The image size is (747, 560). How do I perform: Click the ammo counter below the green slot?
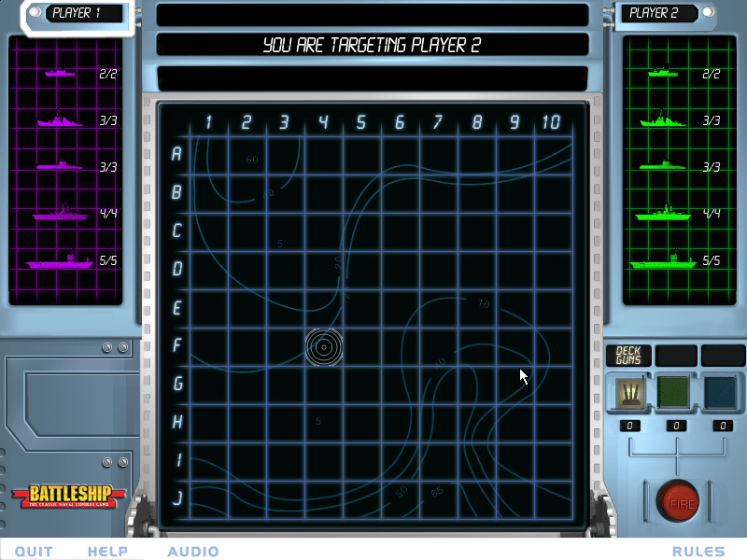pos(676,426)
